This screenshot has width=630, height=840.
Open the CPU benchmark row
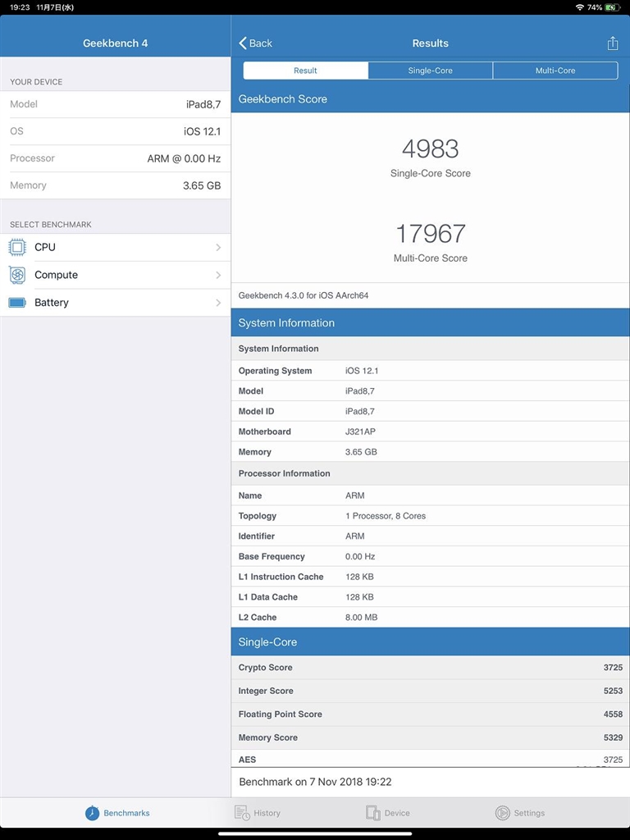pyautogui.click(x=115, y=248)
